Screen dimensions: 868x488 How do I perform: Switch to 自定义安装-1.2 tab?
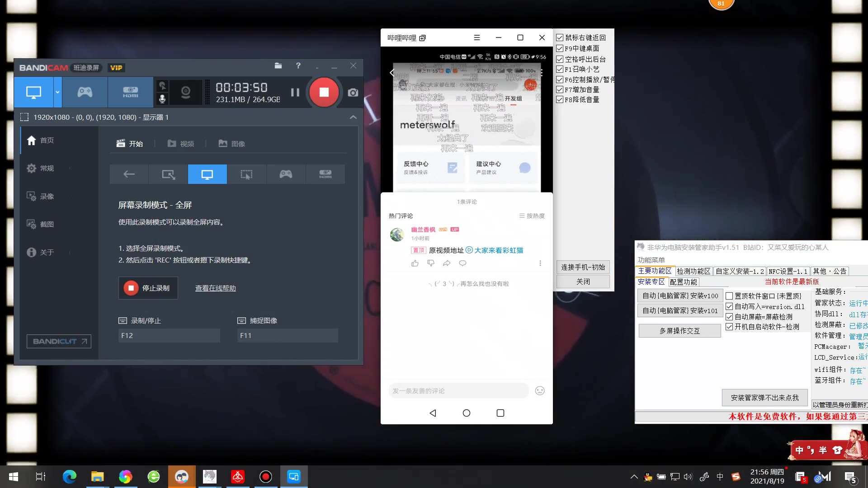tap(740, 271)
